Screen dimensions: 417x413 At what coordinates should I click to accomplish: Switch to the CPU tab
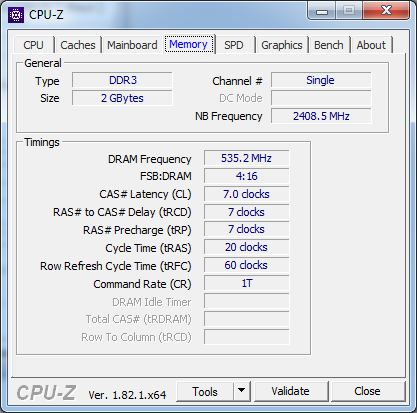(33, 45)
